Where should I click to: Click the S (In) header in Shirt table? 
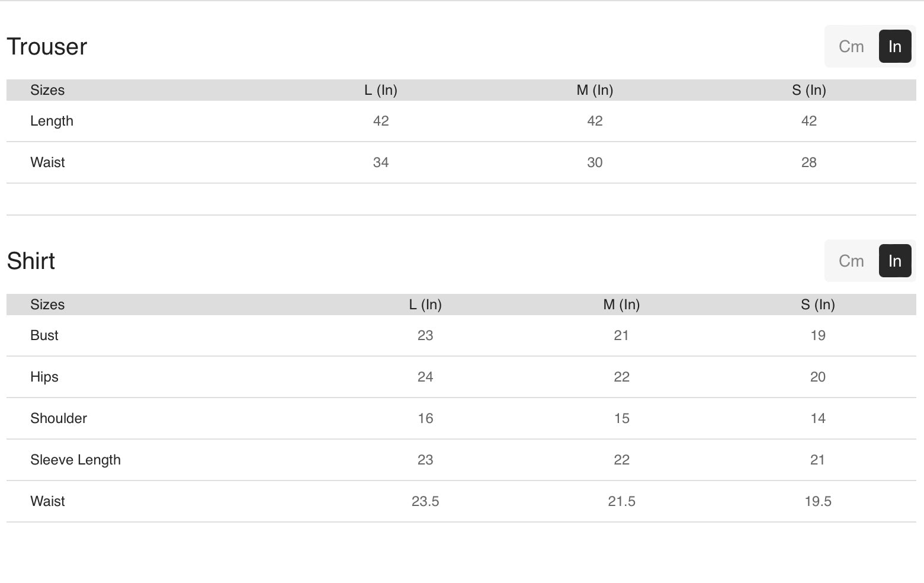tap(817, 305)
